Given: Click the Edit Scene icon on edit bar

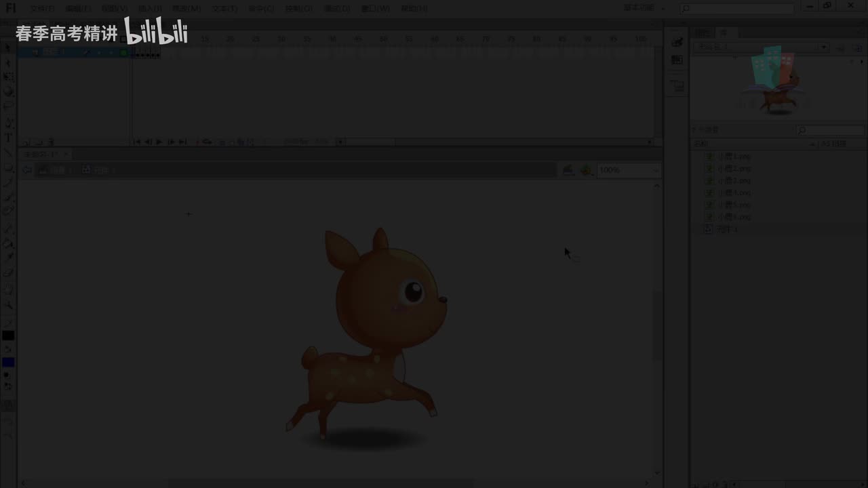Looking at the screenshot, I should 568,169.
